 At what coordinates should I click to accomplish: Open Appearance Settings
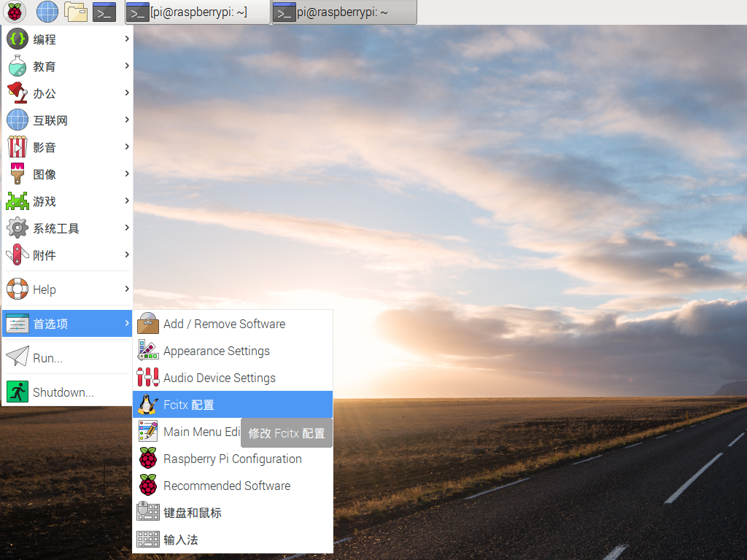click(x=233, y=351)
